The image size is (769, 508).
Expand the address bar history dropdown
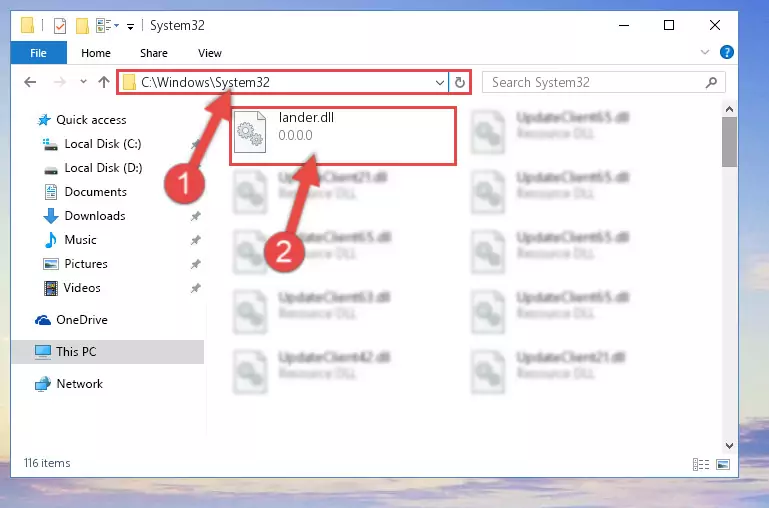[439, 82]
